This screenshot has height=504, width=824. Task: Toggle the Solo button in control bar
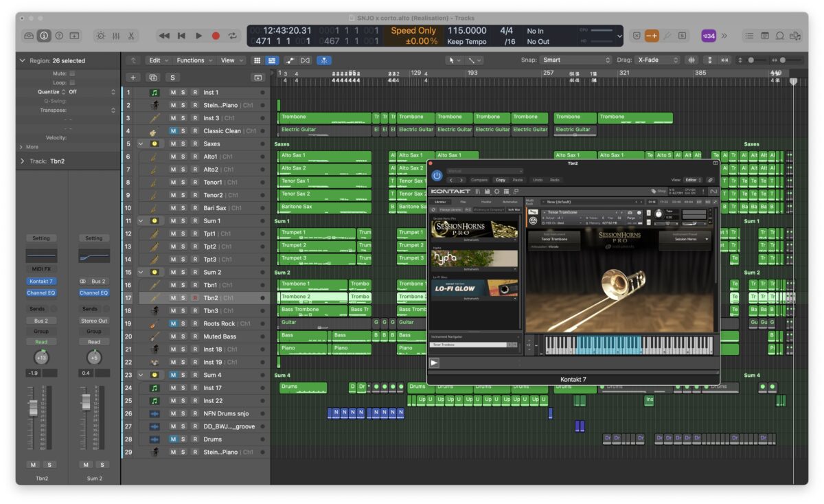point(682,36)
